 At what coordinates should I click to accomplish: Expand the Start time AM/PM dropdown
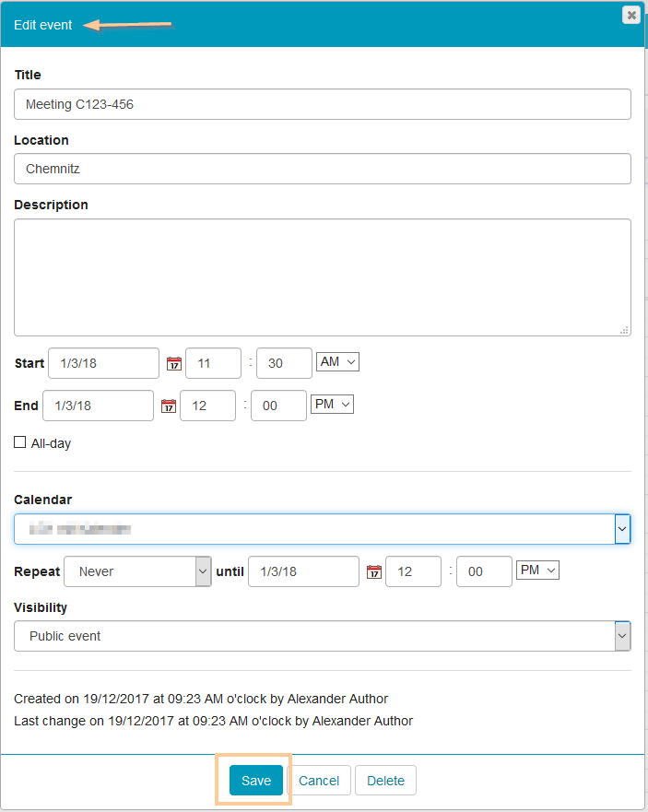337,362
